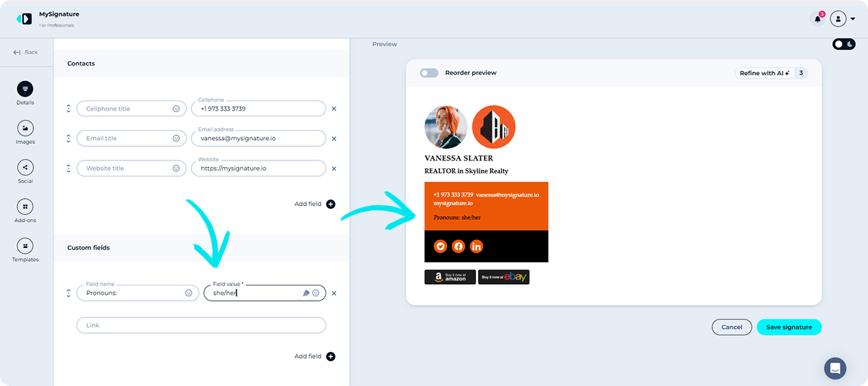Open the Images sidebar section
Screen dimensions: 868x386
click(25, 132)
